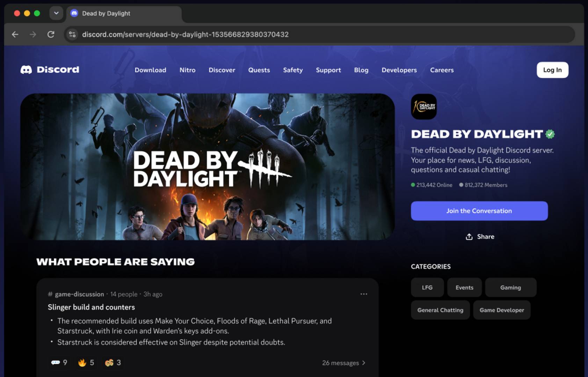Reload the page with the refresh icon

(51, 34)
